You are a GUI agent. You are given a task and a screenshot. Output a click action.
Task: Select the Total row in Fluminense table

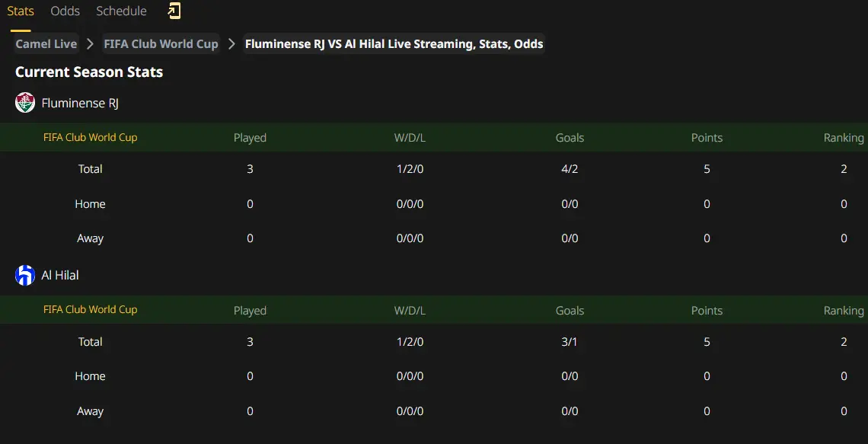434,169
